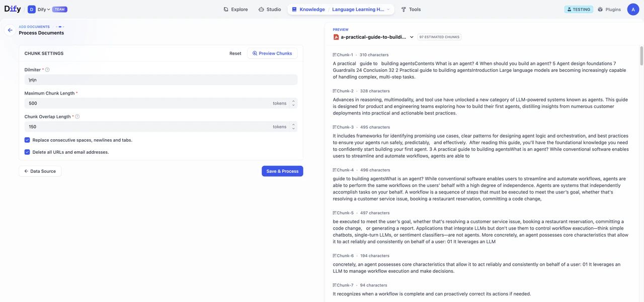Click the Dify logo
Screen dimensions: 644x302
click(x=12, y=9)
